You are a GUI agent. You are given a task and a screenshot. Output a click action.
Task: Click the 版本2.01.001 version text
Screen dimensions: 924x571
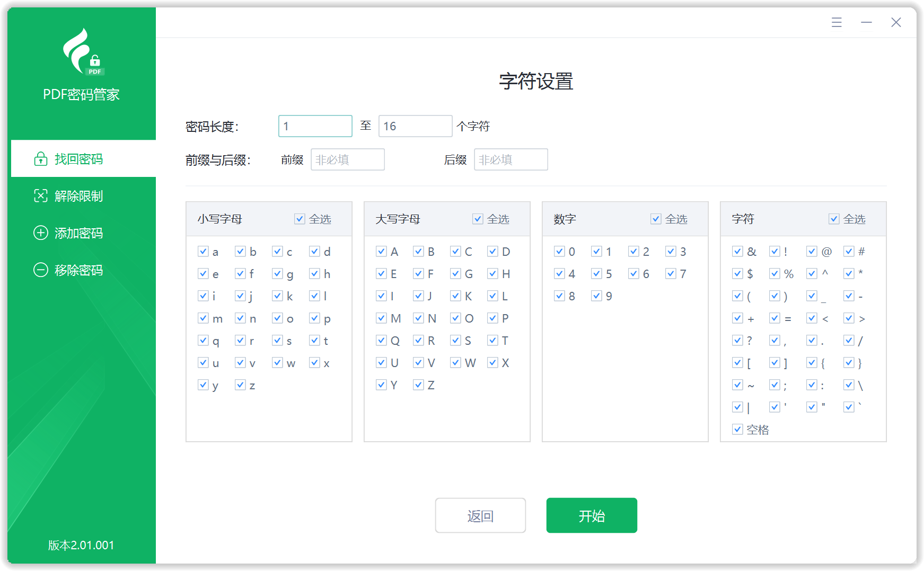[x=81, y=545]
